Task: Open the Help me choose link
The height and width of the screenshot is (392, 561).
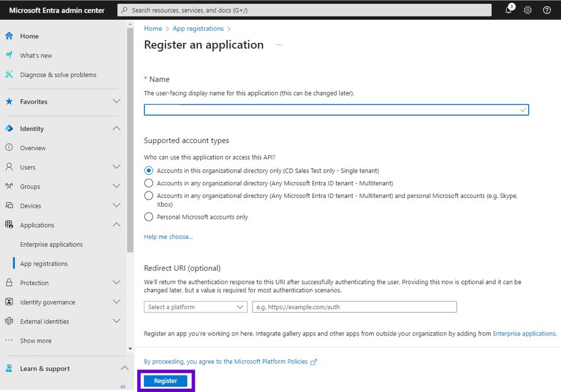Action: pyautogui.click(x=168, y=236)
